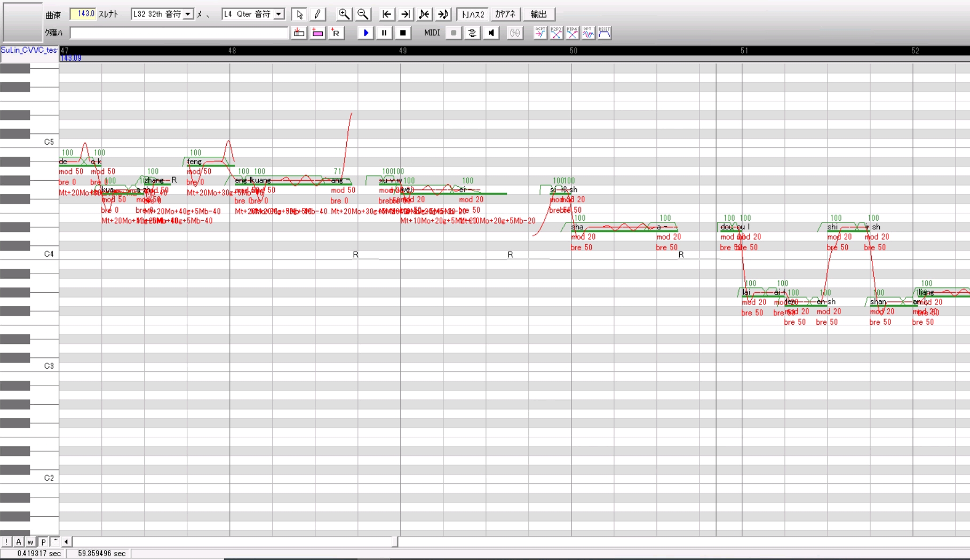Toggle the ~ envelope view button
The height and width of the screenshot is (560, 970).
click(55, 542)
